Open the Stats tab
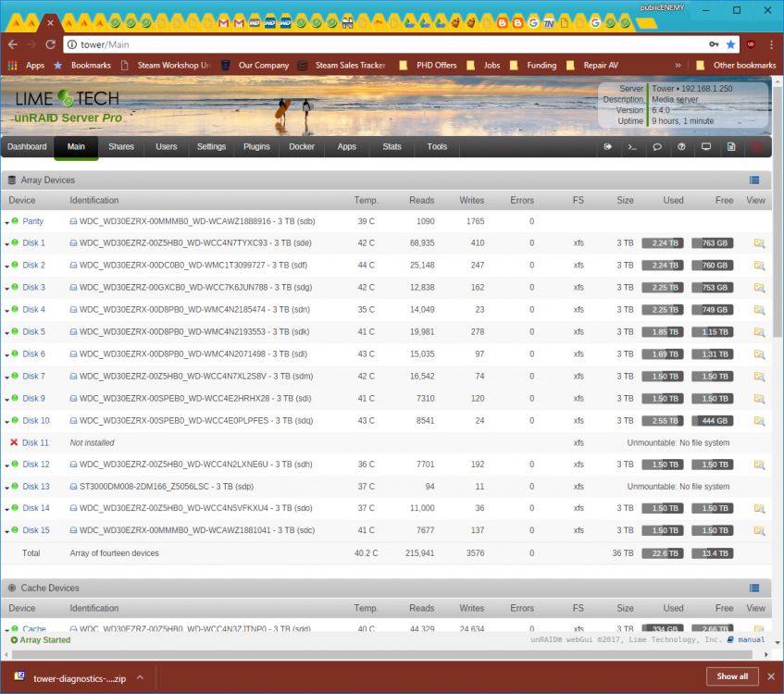Viewport: 784px width, 694px height. tap(392, 147)
